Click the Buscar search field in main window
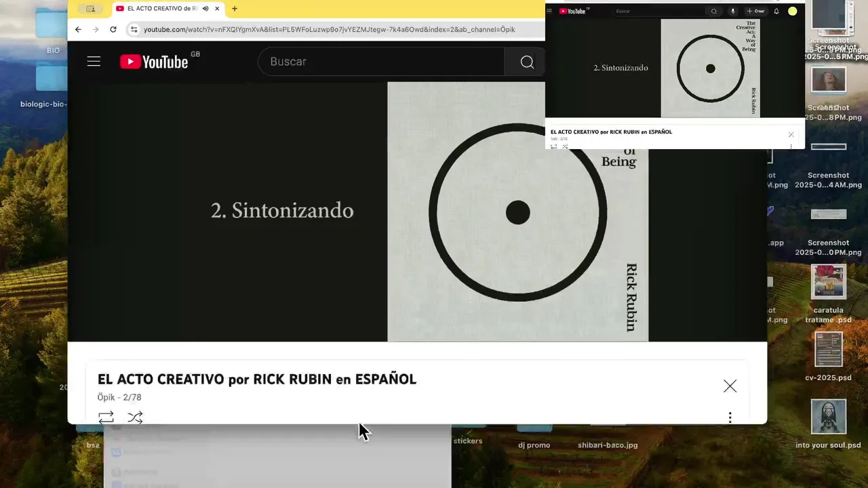This screenshot has height=488, width=868. click(x=381, y=62)
